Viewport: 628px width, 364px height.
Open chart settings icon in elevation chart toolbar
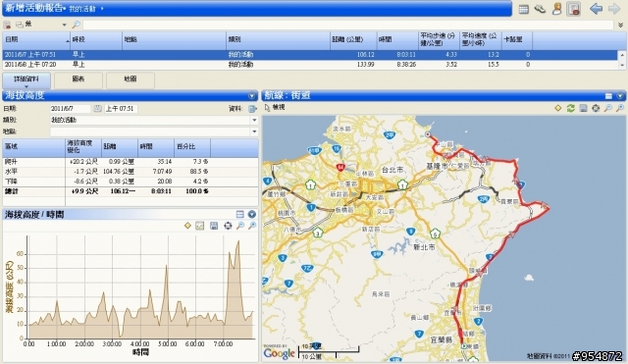click(x=200, y=226)
